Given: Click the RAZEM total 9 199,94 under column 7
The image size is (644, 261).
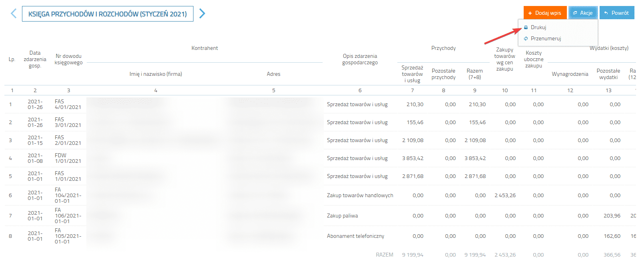Looking at the screenshot, I should (x=413, y=255).
